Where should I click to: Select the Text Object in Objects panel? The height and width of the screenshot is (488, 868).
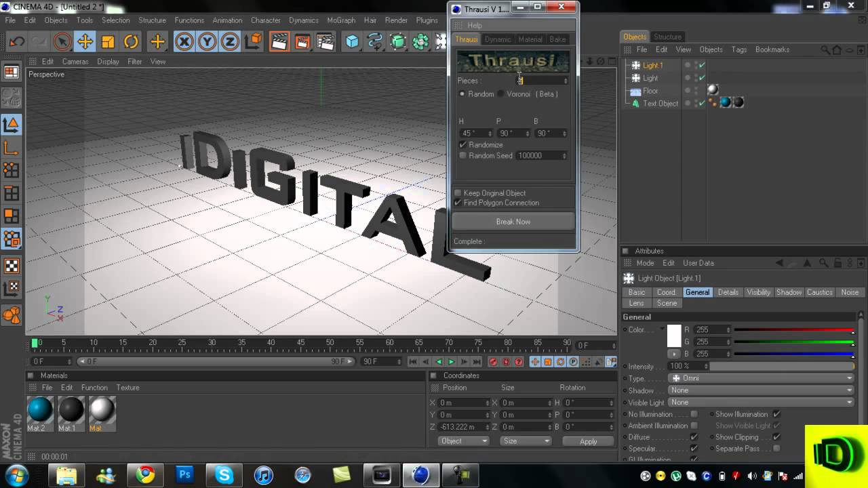coord(660,104)
